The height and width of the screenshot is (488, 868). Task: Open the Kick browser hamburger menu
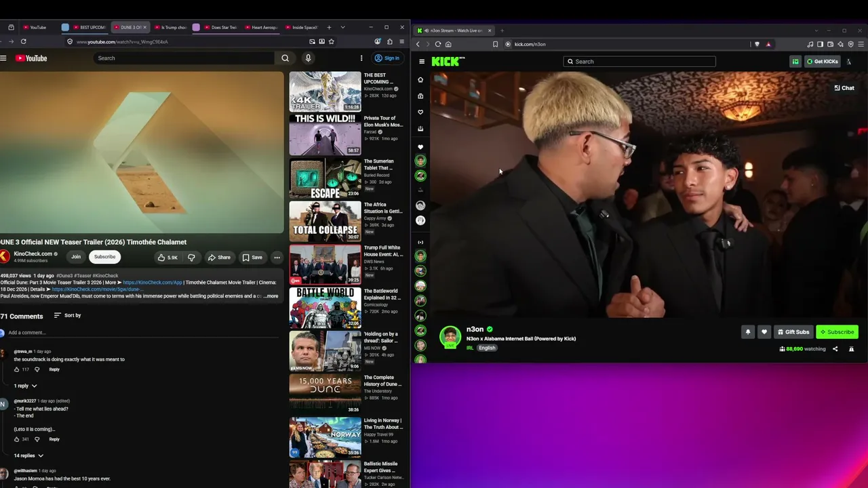point(861,44)
